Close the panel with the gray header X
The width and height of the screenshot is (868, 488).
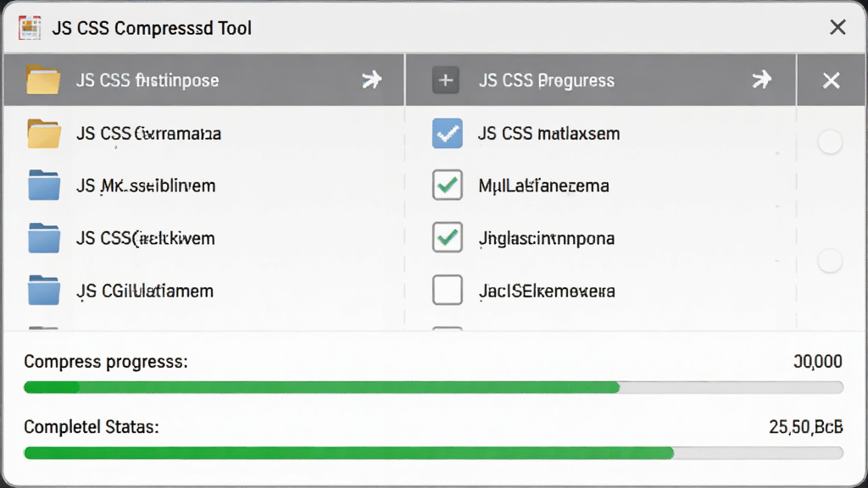[x=831, y=80]
